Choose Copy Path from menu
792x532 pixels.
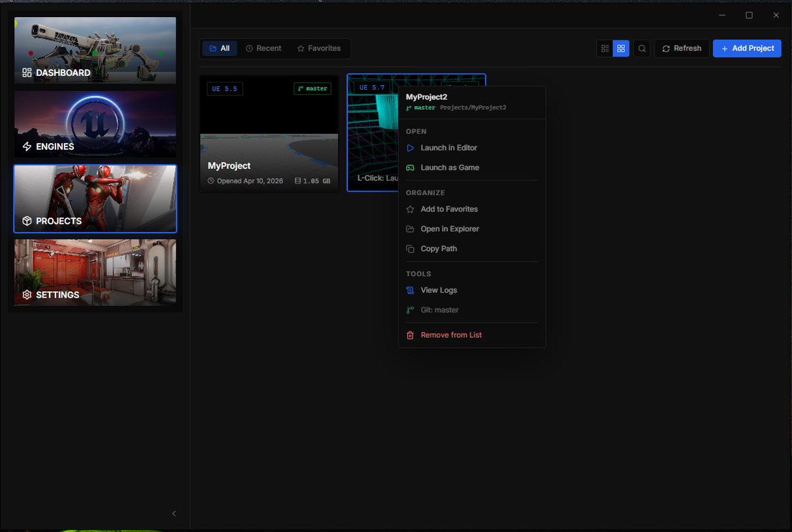coord(472,249)
